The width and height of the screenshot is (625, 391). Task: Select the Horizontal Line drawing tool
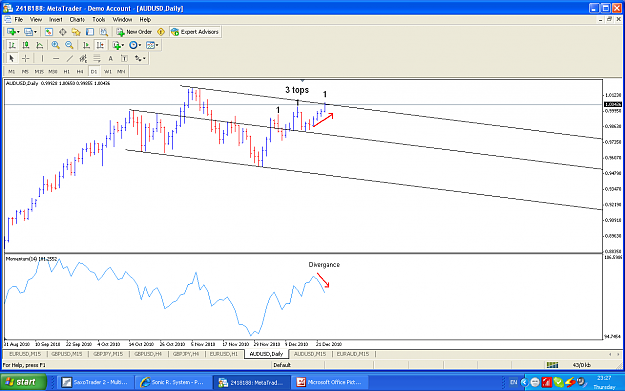[x=56, y=59]
